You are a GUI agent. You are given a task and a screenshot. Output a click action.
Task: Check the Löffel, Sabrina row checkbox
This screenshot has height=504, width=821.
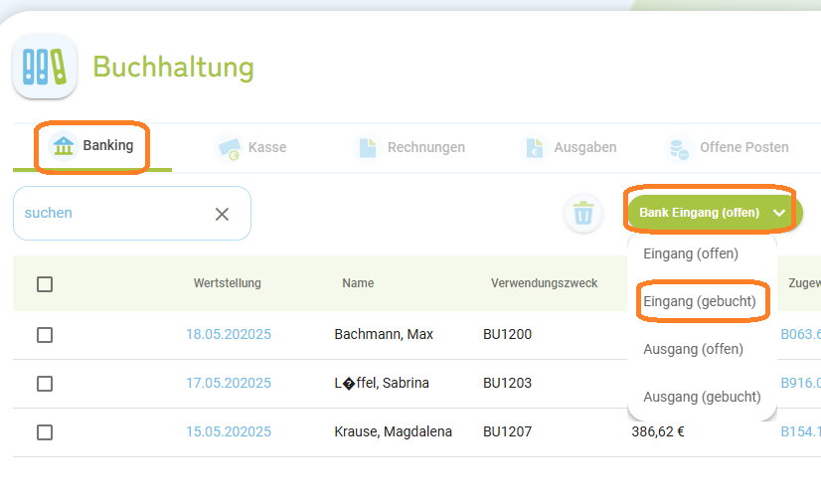pyautogui.click(x=45, y=384)
